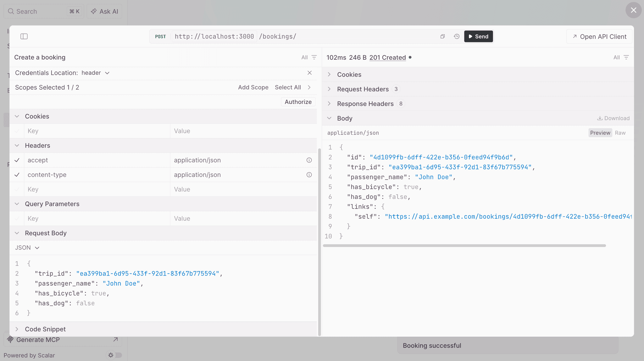Click Select All scopes
Viewport: 644px width, 361px height.
[x=288, y=87]
